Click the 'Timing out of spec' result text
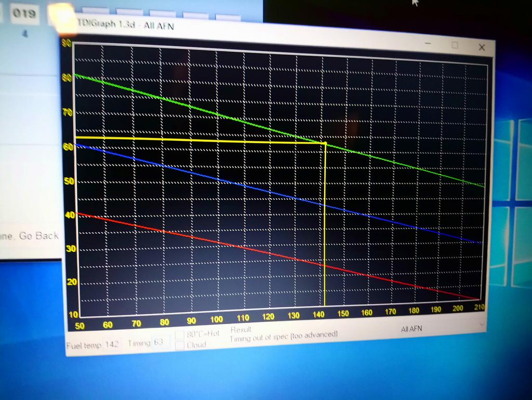This screenshot has width=532, height=400. click(284, 337)
